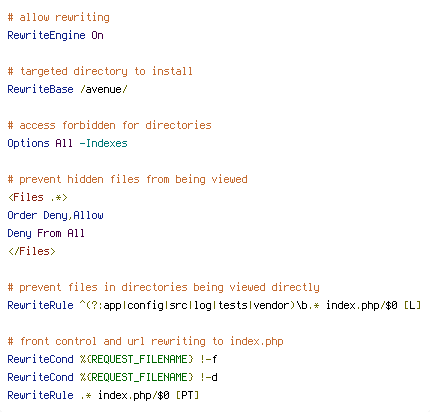Click the prevent hidden files comment
The height and width of the screenshot is (412, 430).
[127, 179]
